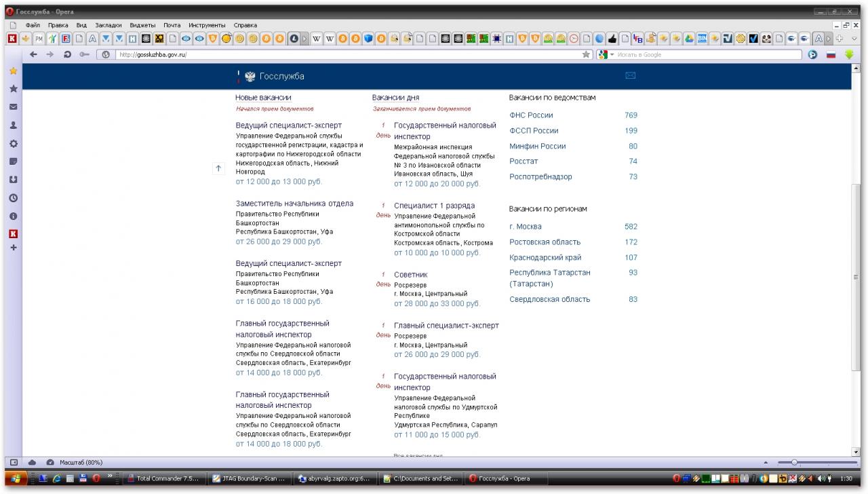Open the mail panel in Opera sidebar
The height and width of the screenshot is (494, 868).
click(12, 107)
